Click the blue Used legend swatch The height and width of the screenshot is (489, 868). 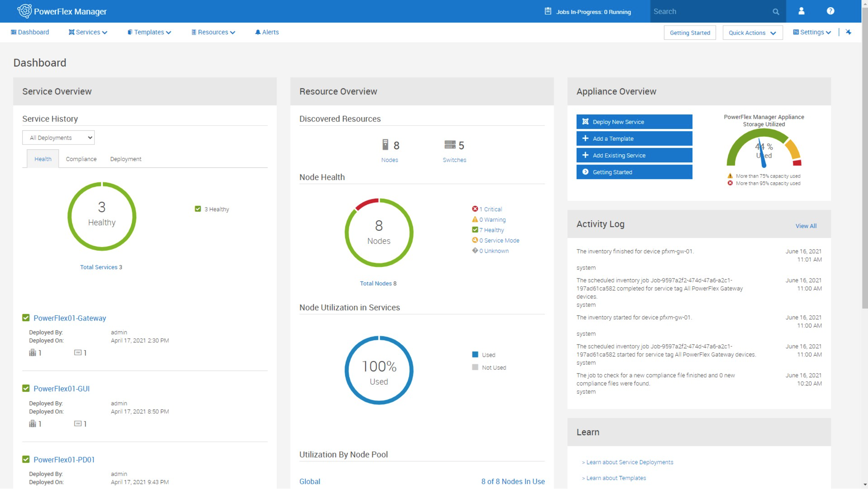[x=475, y=355]
